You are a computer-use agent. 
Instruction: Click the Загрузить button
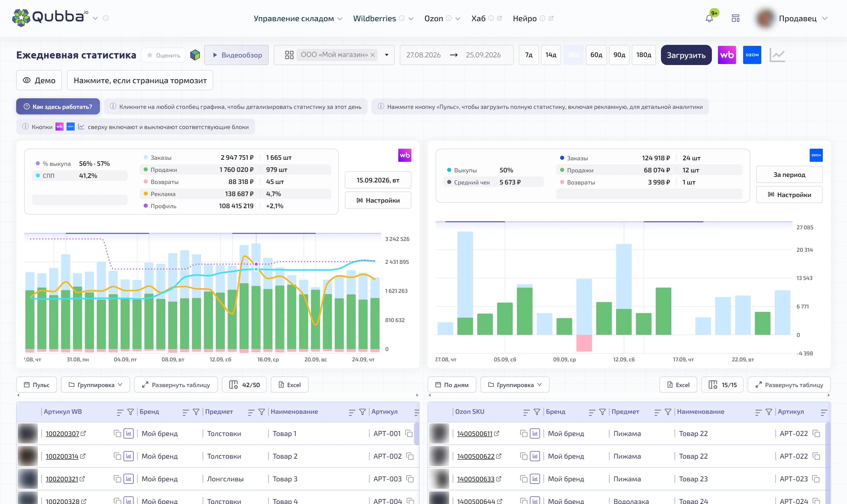[686, 55]
